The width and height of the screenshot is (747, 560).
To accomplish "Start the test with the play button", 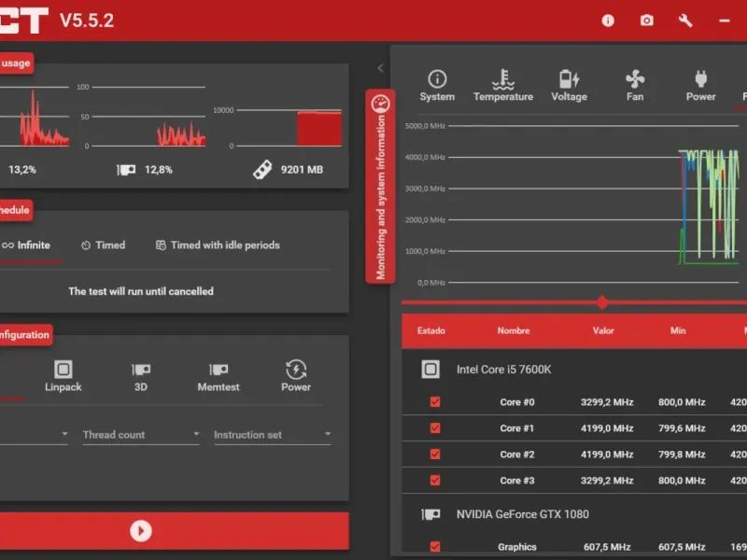I will click(x=141, y=530).
